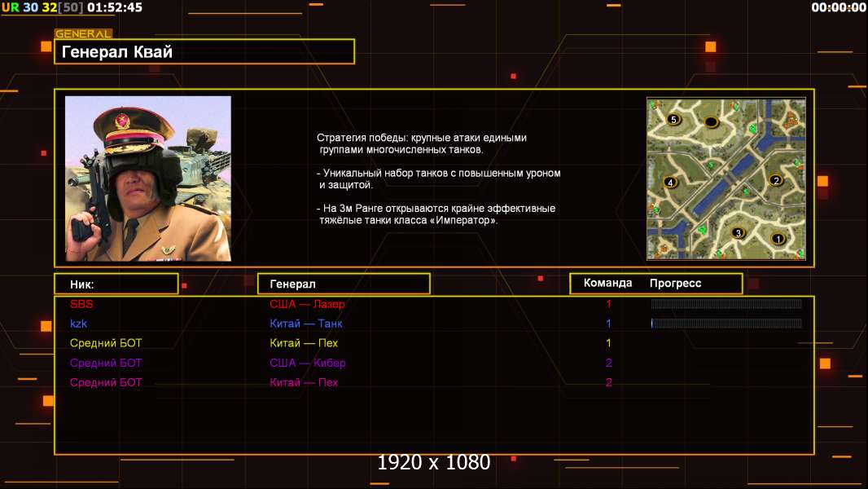Choose start position 3 on map preview
Screen dimensions: 868x489
pos(739,233)
